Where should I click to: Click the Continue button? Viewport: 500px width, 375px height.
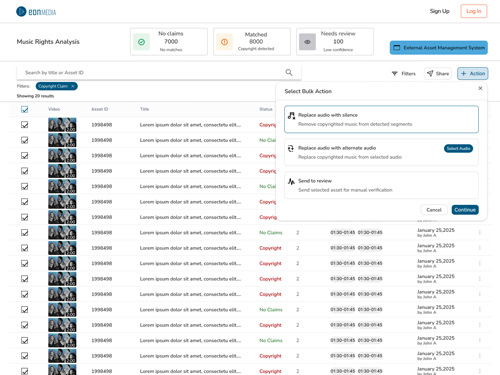pos(465,210)
